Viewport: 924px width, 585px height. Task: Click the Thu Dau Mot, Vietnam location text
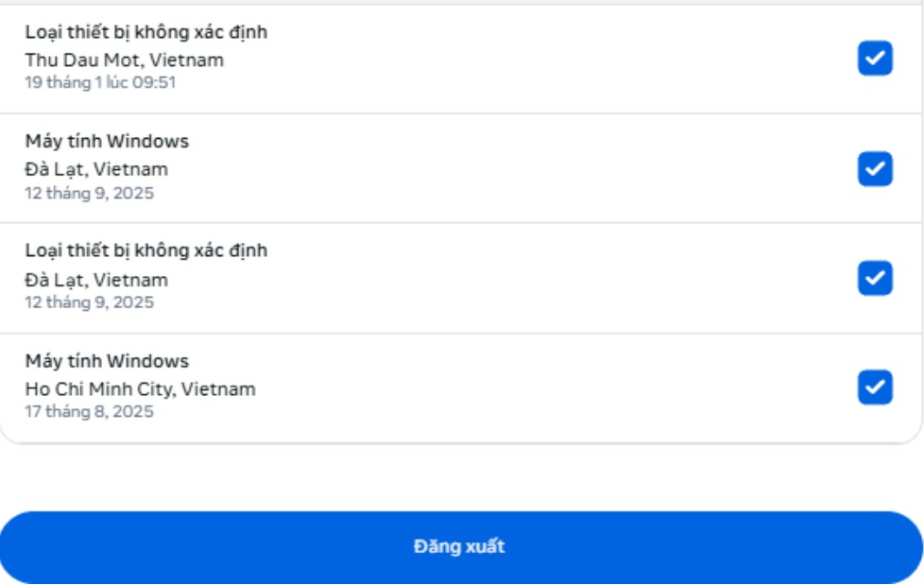pos(125,60)
